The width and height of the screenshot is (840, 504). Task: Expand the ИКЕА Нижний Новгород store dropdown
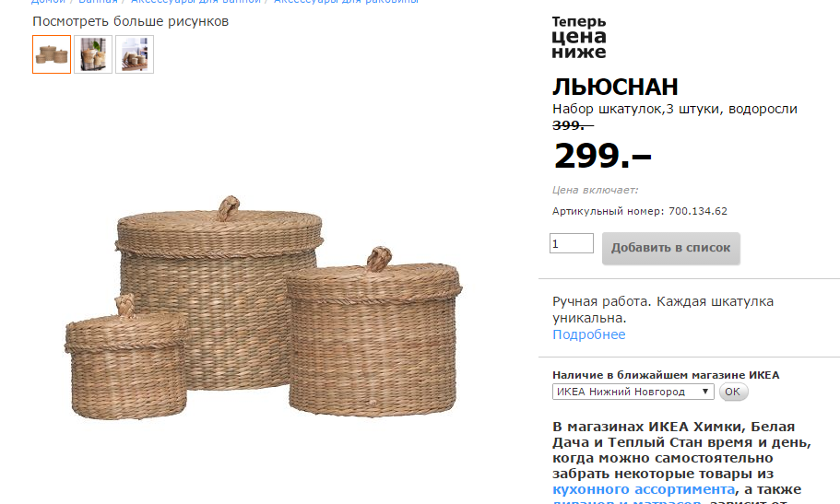point(633,392)
